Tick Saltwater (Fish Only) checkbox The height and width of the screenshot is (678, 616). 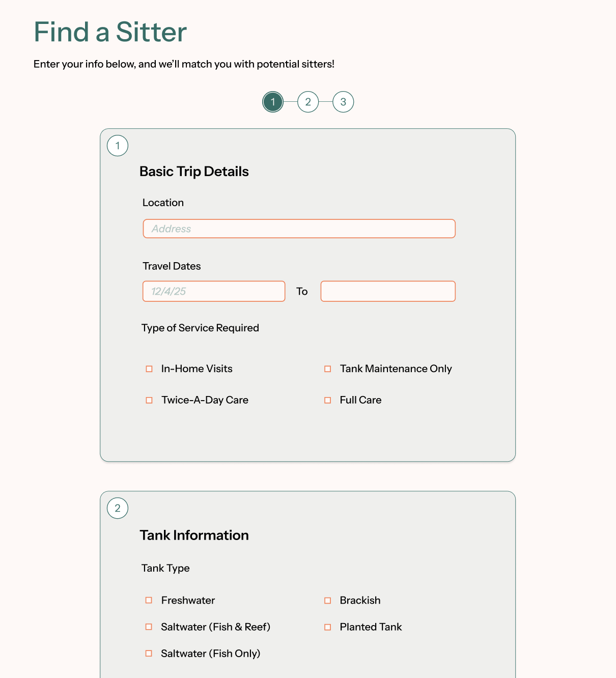[x=149, y=654]
